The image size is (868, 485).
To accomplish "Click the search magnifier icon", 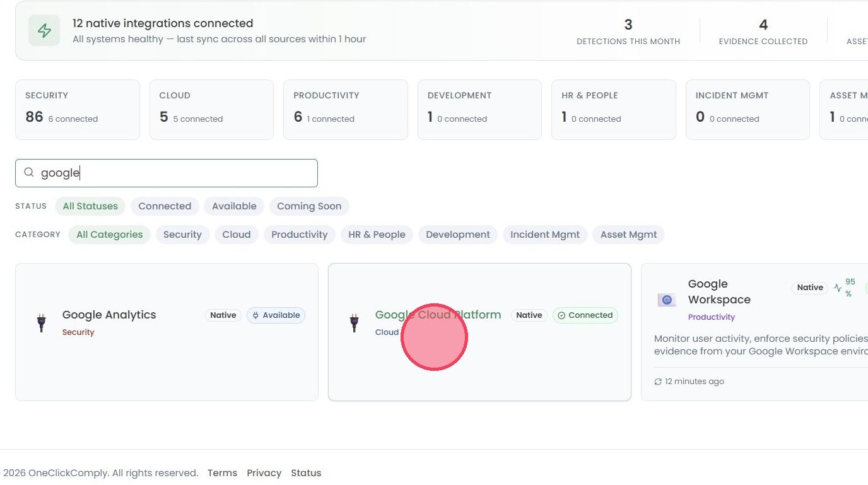I will tap(28, 172).
